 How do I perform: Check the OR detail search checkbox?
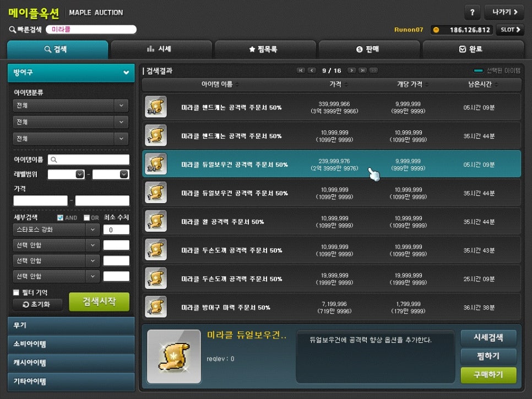coord(86,217)
